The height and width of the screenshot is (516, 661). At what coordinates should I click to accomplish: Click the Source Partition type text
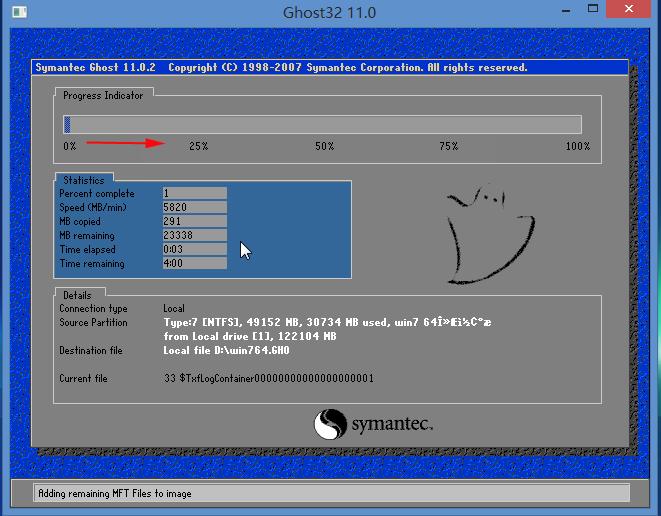tap(326, 323)
